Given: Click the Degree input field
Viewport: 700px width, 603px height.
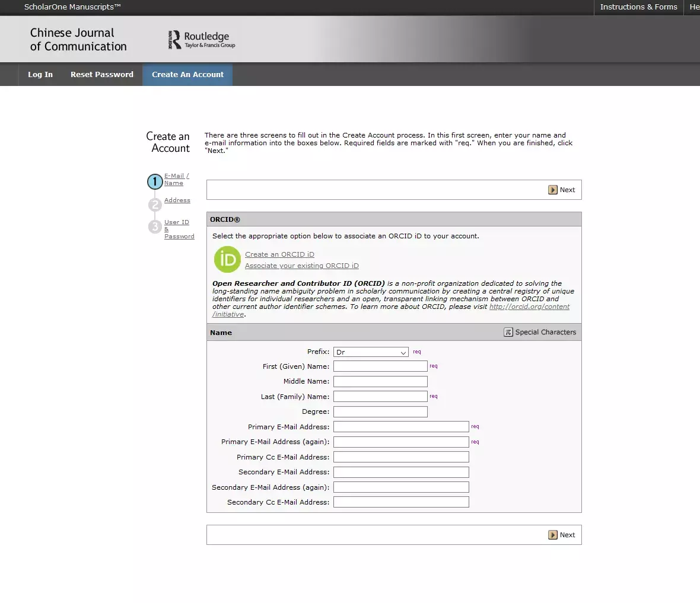Looking at the screenshot, I should coord(380,411).
